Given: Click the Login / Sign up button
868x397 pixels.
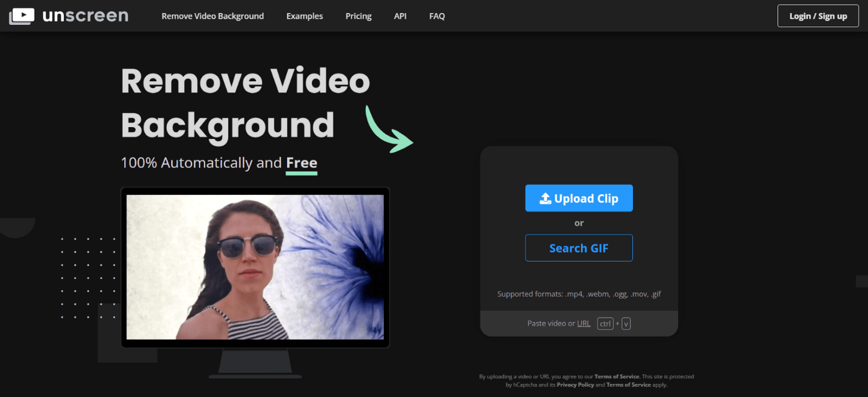Looking at the screenshot, I should coord(818,16).
